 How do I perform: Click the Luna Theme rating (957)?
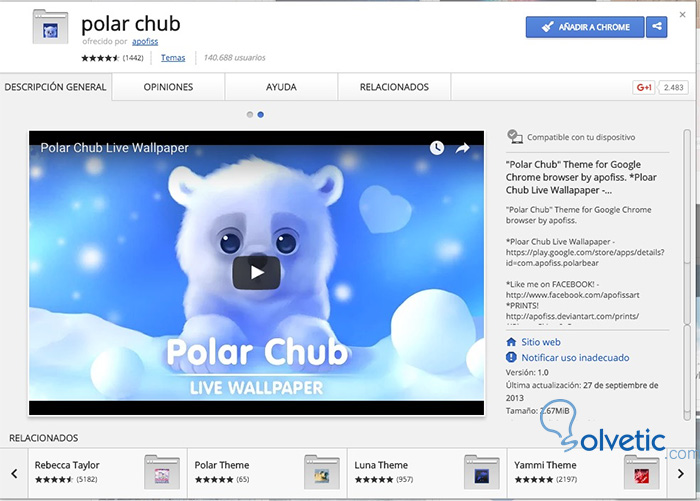point(384,480)
